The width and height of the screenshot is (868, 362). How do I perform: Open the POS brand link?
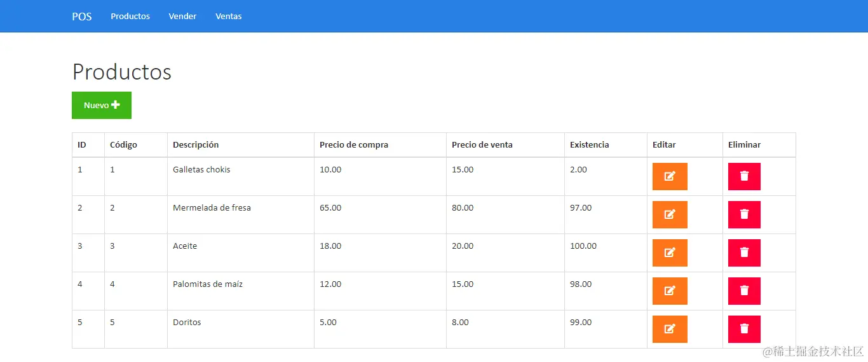(82, 17)
